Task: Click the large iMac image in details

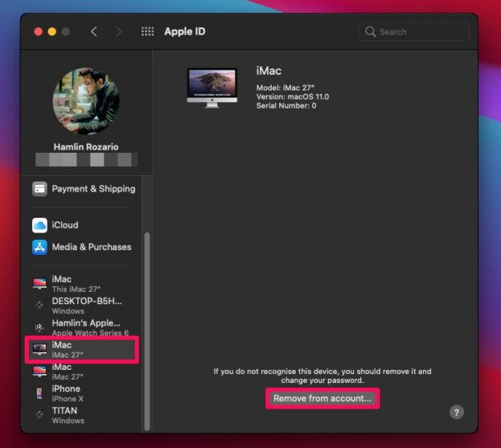Action: 212,88
